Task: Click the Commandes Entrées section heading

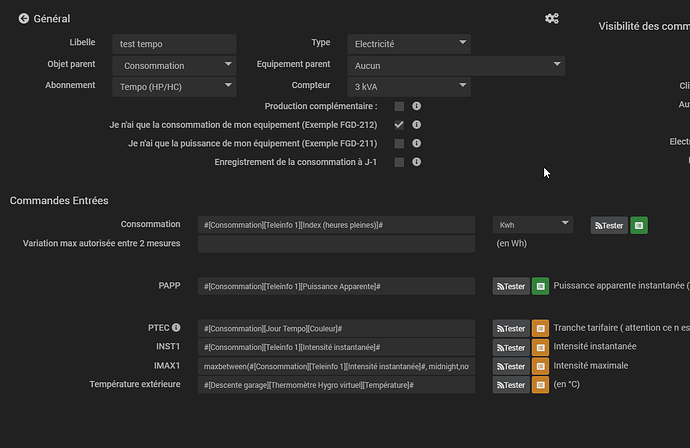Action: 59,201
